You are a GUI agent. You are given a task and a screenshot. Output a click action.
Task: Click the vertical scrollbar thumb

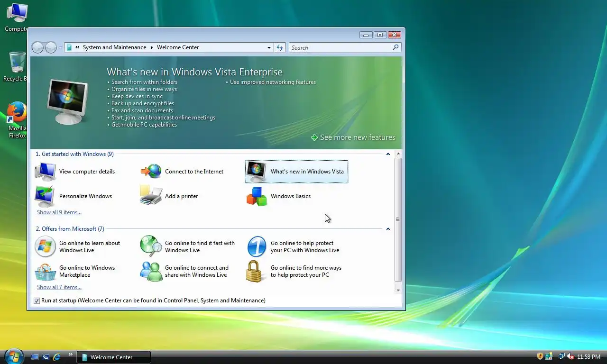click(398, 219)
